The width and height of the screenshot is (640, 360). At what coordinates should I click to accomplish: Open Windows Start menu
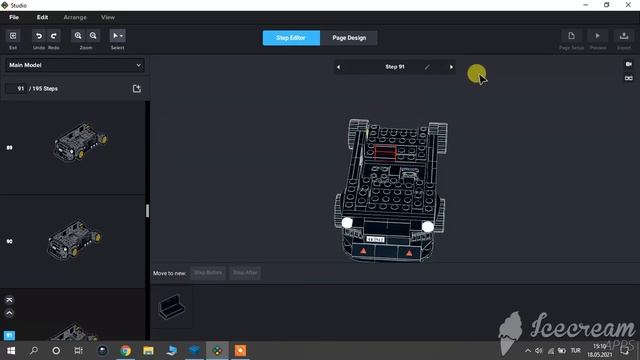[11, 351]
